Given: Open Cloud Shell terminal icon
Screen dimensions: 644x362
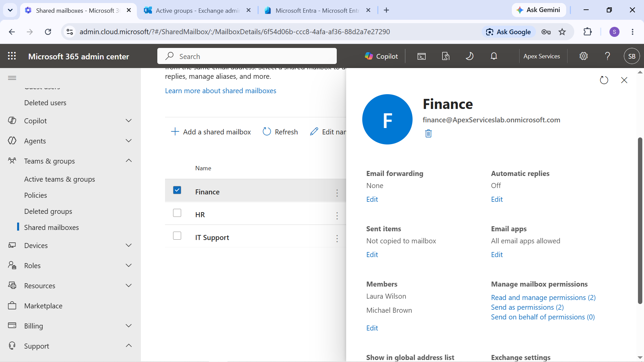Looking at the screenshot, I should (x=422, y=56).
